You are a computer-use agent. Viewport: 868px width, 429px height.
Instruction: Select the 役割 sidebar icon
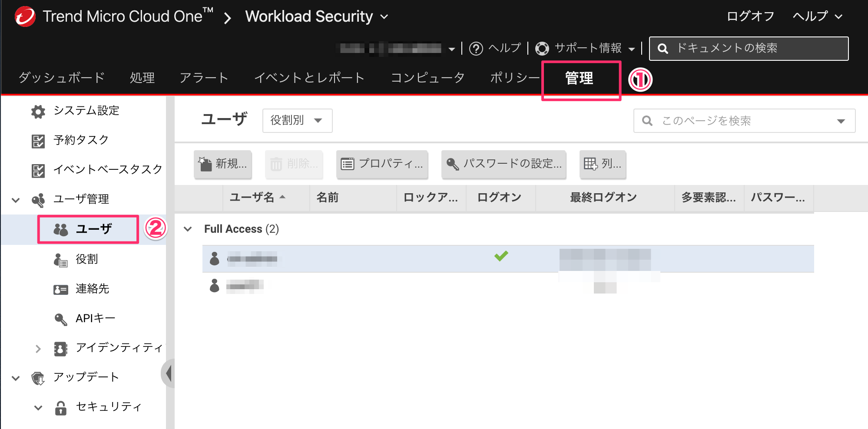(x=60, y=259)
